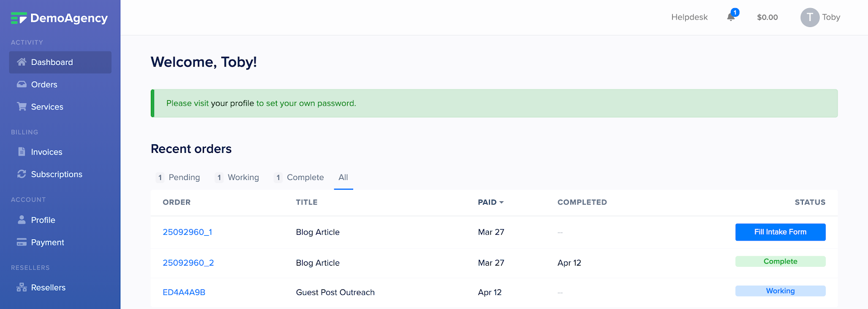This screenshot has width=868, height=309.
Task: Click the Orders inbox icon
Action: (x=22, y=85)
